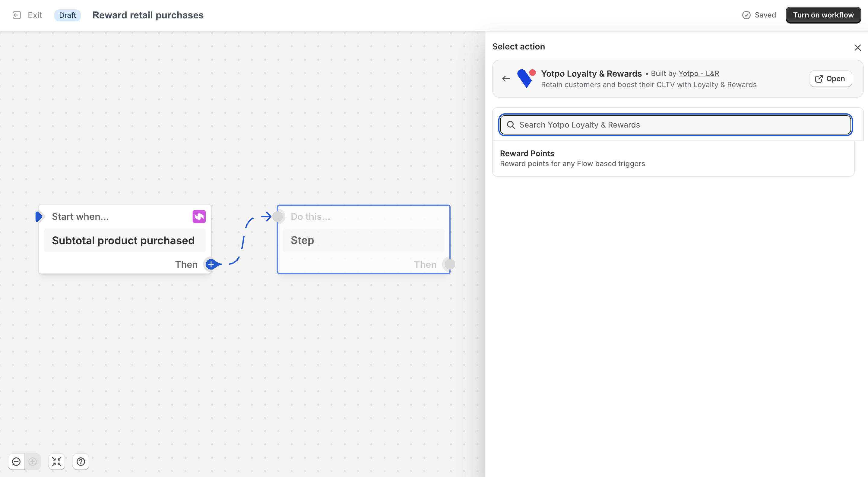The width and height of the screenshot is (868, 477).
Task: Click the Reward retail purchases workflow title
Action: pos(148,15)
